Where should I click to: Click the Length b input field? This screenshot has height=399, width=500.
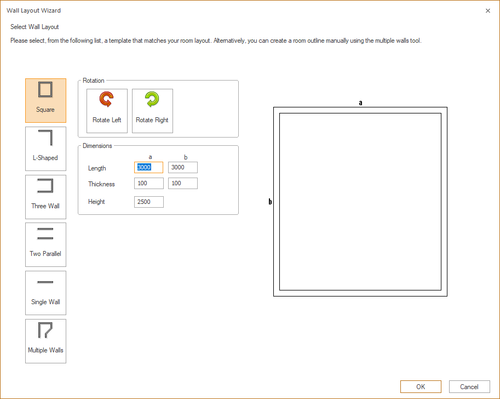(183, 167)
